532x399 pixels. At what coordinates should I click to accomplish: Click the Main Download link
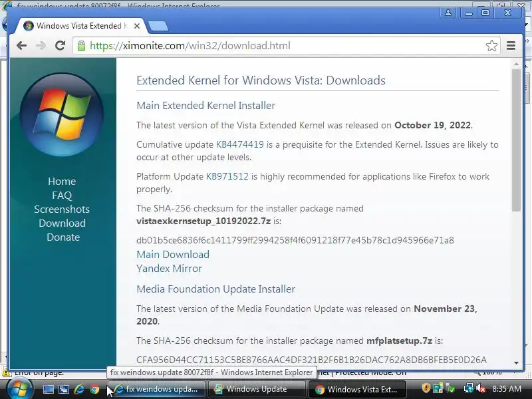(x=173, y=255)
